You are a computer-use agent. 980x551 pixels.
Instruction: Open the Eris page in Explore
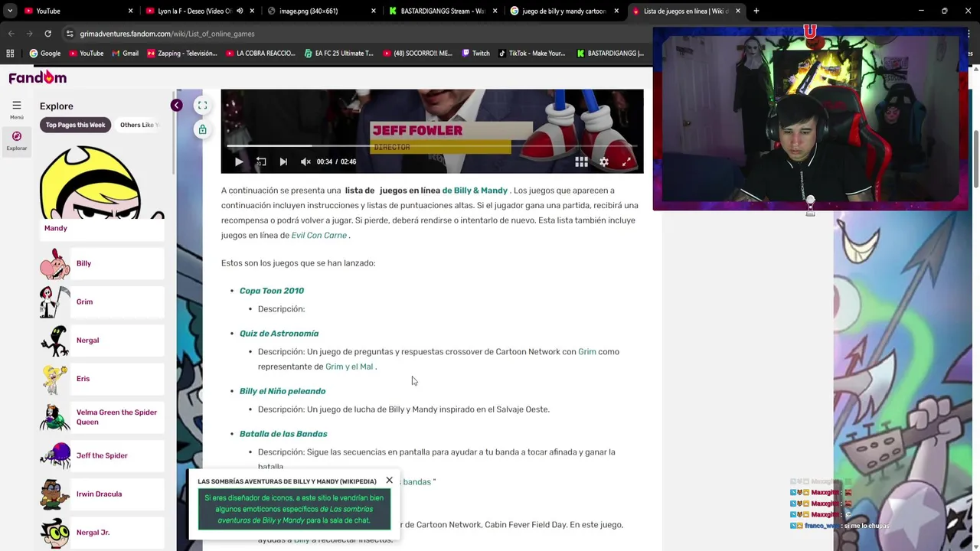tap(102, 378)
